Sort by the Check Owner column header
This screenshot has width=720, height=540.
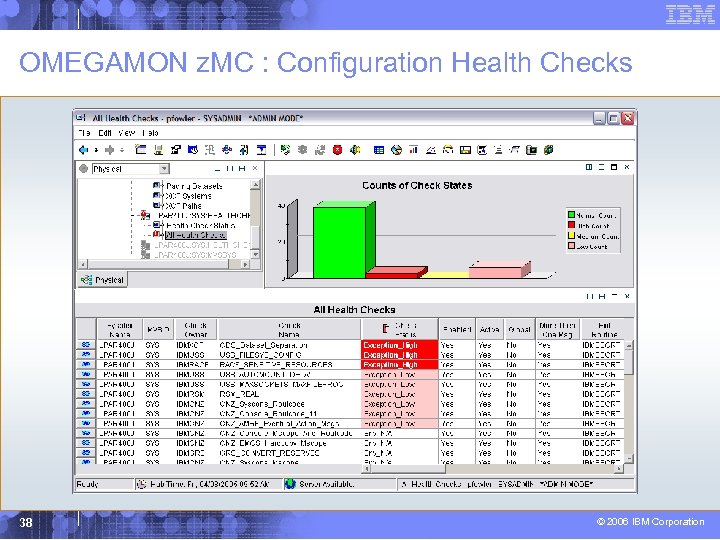[196, 329]
